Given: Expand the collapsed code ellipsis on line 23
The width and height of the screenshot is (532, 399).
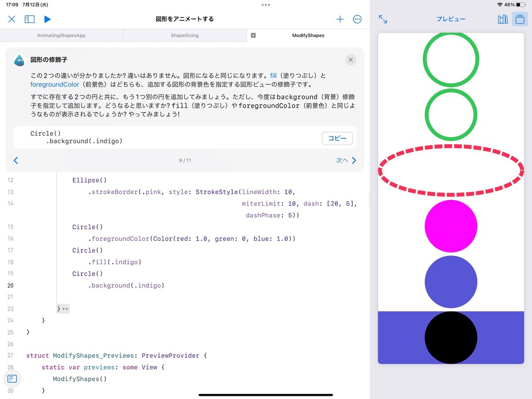Looking at the screenshot, I should 66,309.
